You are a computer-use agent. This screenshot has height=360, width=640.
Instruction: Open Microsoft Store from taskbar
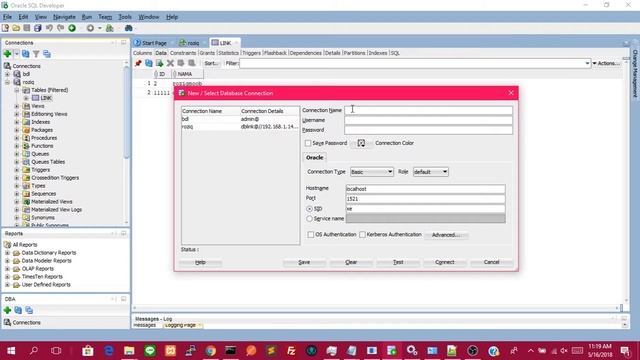[88, 351]
